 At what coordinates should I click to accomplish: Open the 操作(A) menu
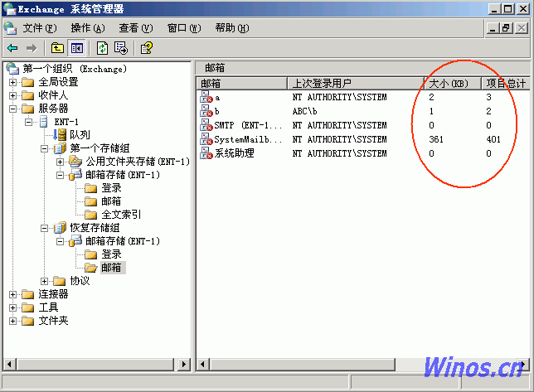86,27
